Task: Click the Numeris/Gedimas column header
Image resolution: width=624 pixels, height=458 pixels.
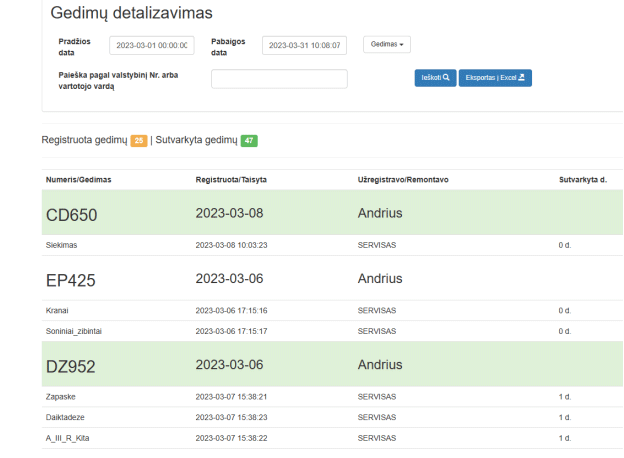Action: [78, 180]
